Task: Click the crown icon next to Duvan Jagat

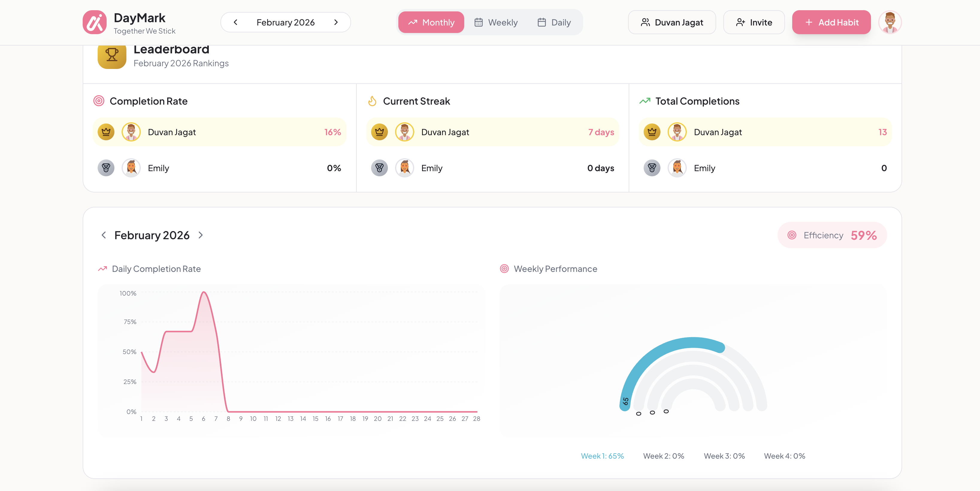Action: pyautogui.click(x=106, y=132)
